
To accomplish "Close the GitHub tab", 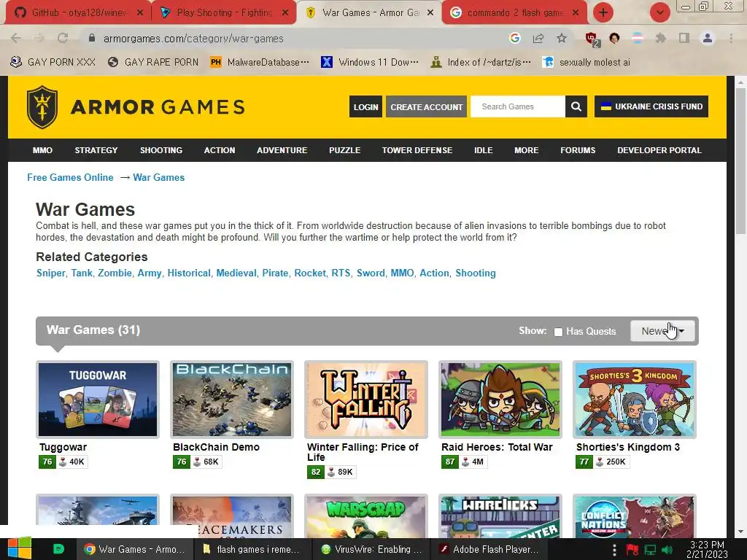I will pyautogui.click(x=140, y=13).
